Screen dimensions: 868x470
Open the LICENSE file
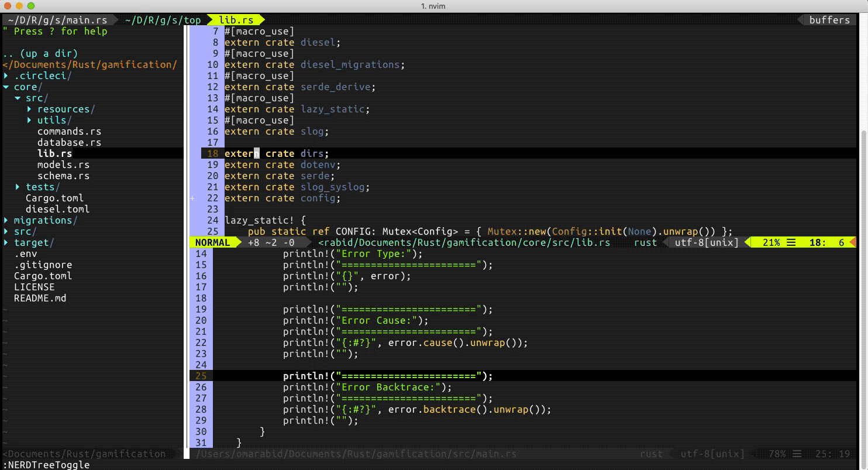pos(35,287)
